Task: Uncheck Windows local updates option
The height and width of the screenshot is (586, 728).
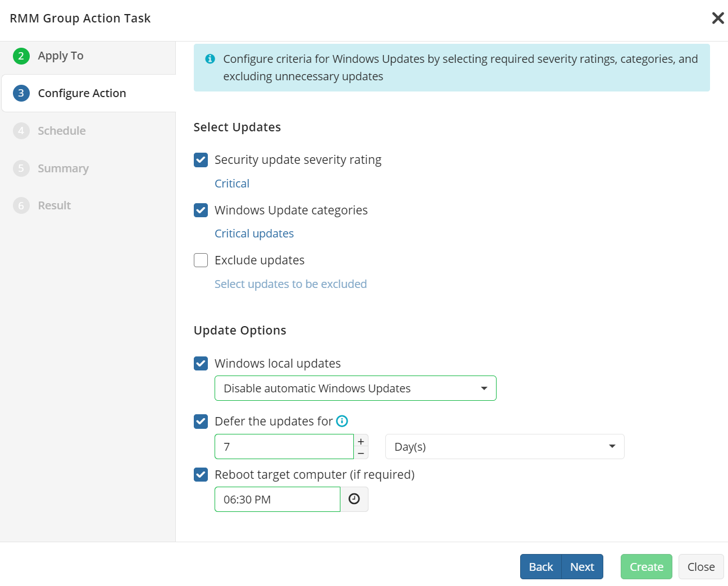Action: (201, 363)
